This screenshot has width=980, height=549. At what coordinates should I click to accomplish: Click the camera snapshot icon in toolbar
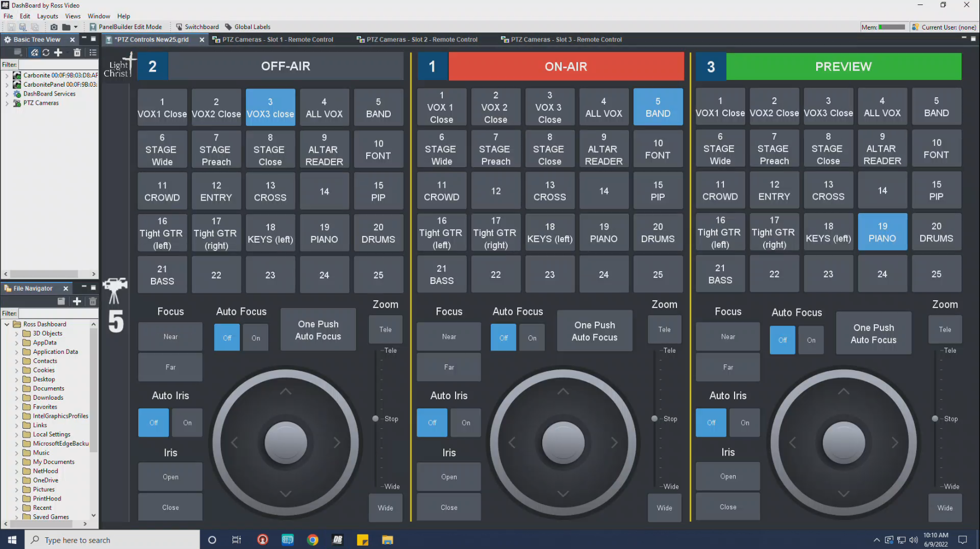[x=54, y=27]
